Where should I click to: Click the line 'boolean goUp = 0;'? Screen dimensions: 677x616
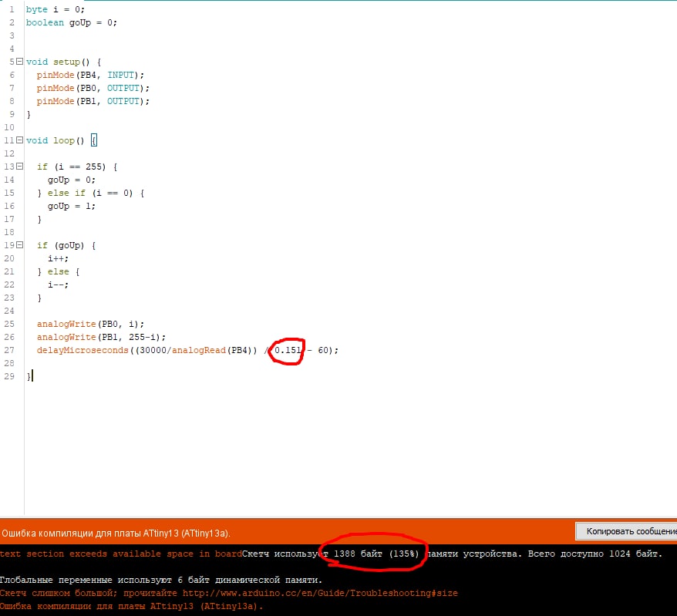[71, 22]
